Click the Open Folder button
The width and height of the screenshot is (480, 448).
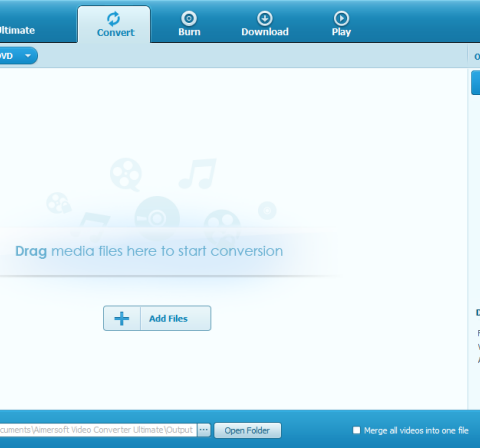click(247, 430)
